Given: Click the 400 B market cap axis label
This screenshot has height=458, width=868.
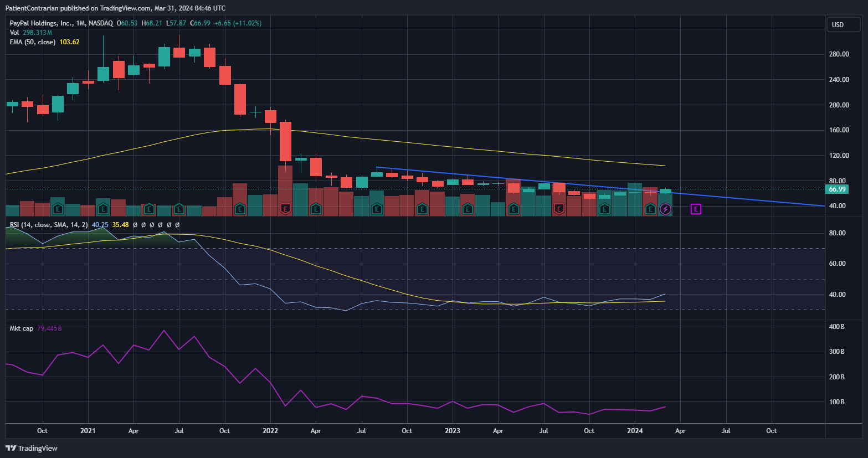Looking at the screenshot, I should click(x=837, y=327).
